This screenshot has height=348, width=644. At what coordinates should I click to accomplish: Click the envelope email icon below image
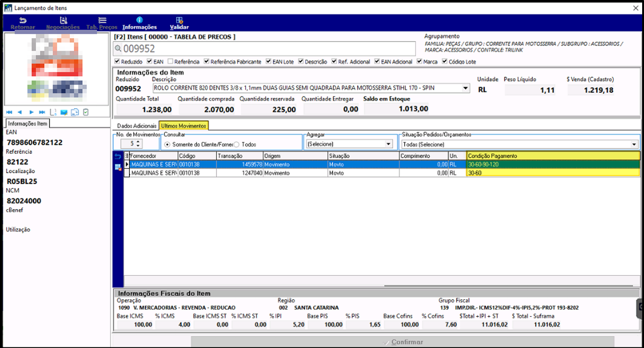point(64,112)
